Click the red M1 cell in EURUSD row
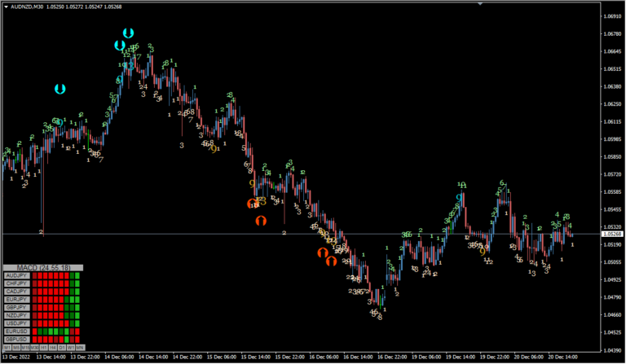This screenshot has height=364, width=626. pyautogui.click(x=35, y=331)
